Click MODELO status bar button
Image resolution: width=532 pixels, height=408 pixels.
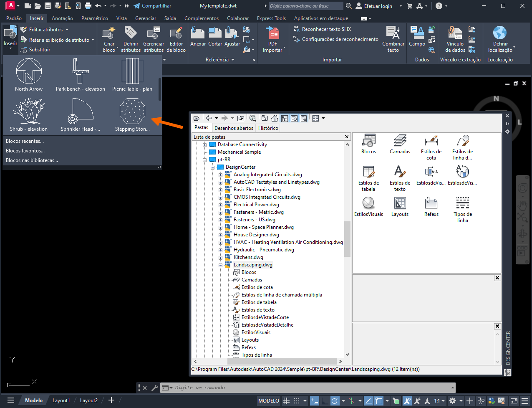[269, 400]
